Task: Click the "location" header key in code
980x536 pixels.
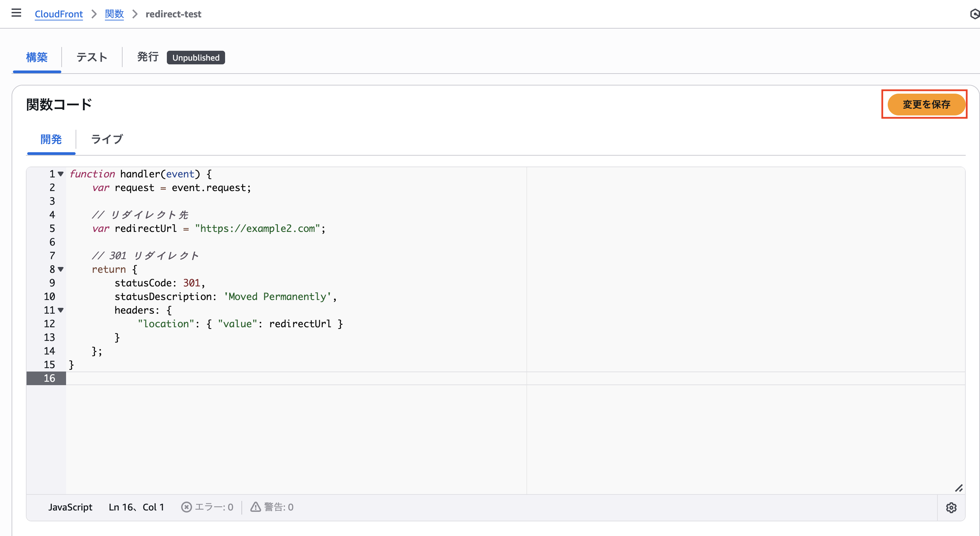Action: point(166,324)
